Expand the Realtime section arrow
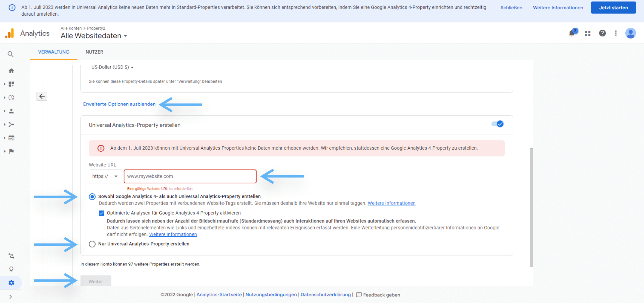 [5, 98]
